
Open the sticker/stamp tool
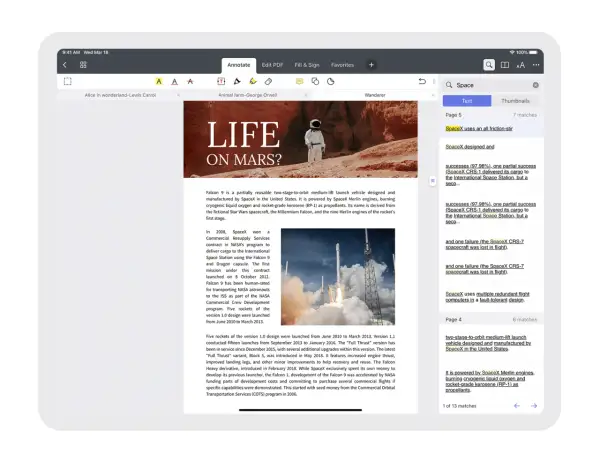(x=331, y=81)
